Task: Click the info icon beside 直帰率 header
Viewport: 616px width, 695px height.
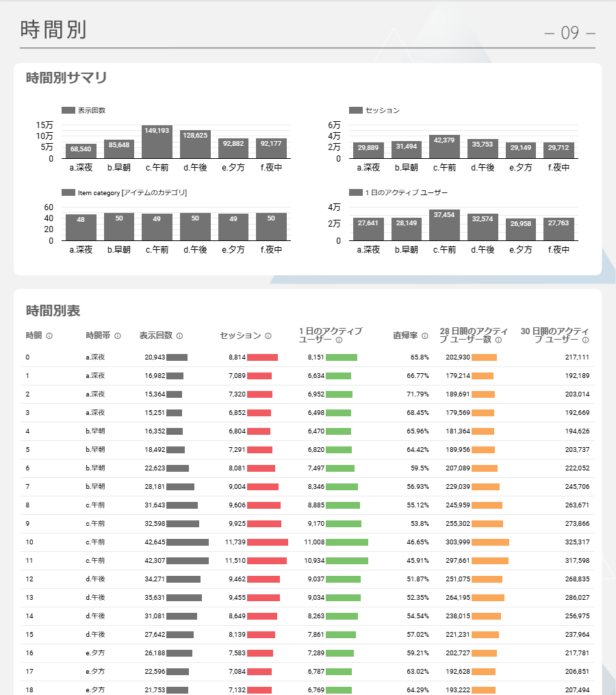Action: coord(424,336)
